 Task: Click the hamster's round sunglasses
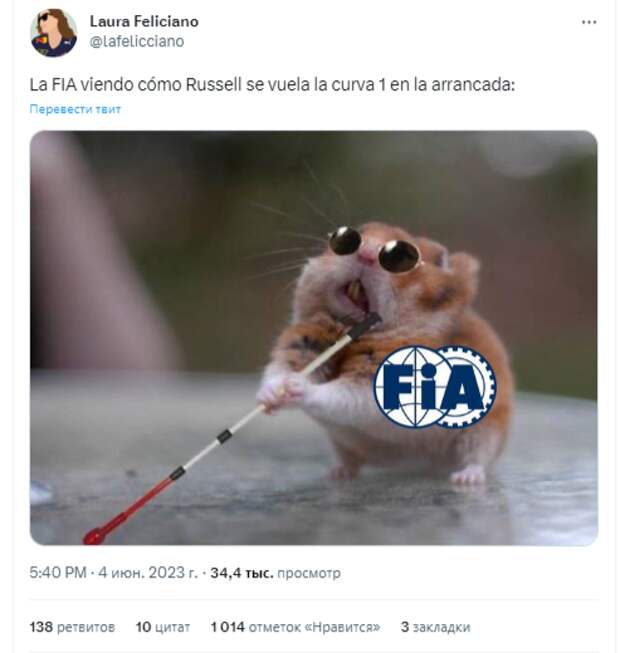[x=374, y=249]
